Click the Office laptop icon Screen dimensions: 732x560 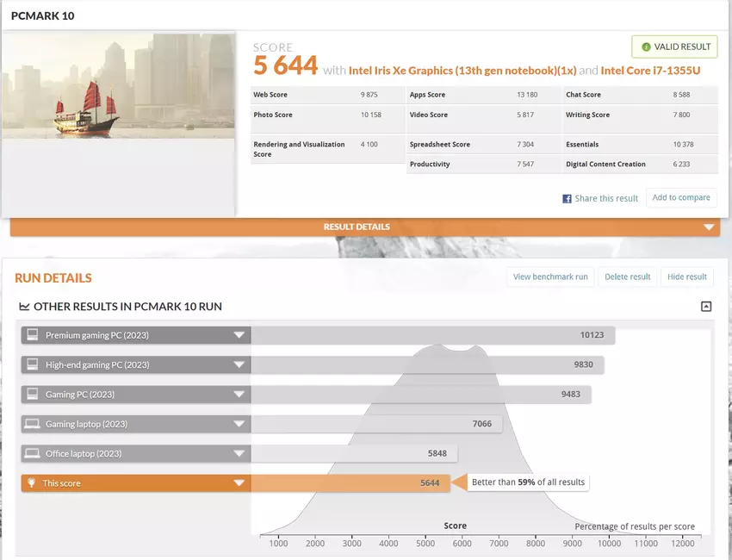tap(33, 453)
